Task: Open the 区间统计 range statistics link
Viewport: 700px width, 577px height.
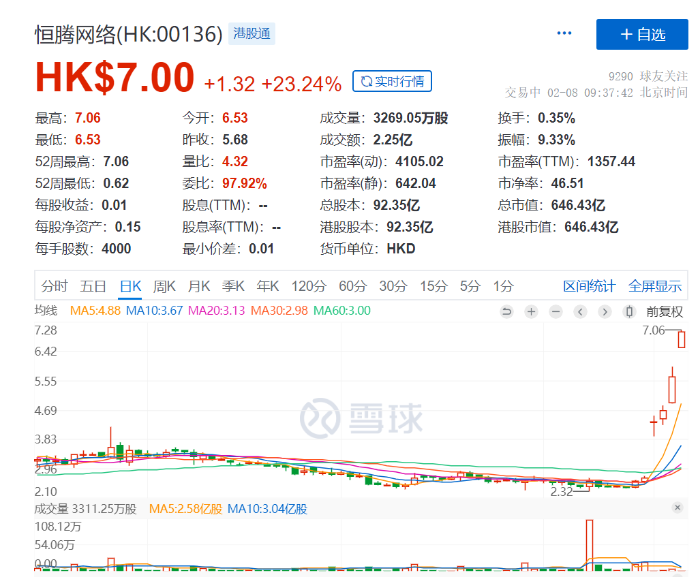Action: pyautogui.click(x=589, y=286)
